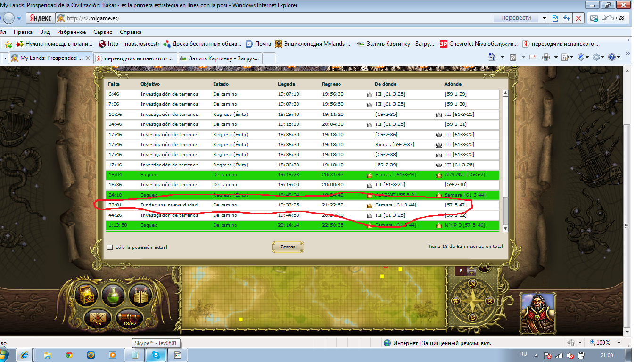Expand the Help dropdown arrow
Image resolution: width=644 pixels, height=362 pixels.
point(619,57)
